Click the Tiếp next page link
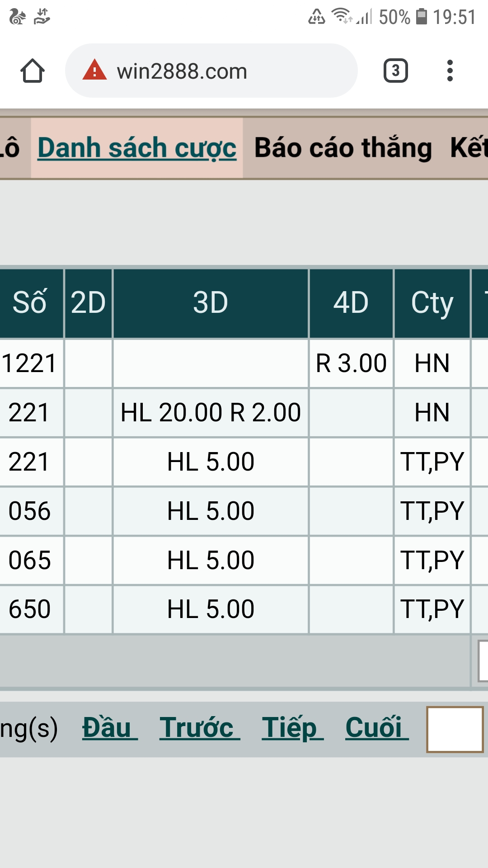 pyautogui.click(x=292, y=728)
